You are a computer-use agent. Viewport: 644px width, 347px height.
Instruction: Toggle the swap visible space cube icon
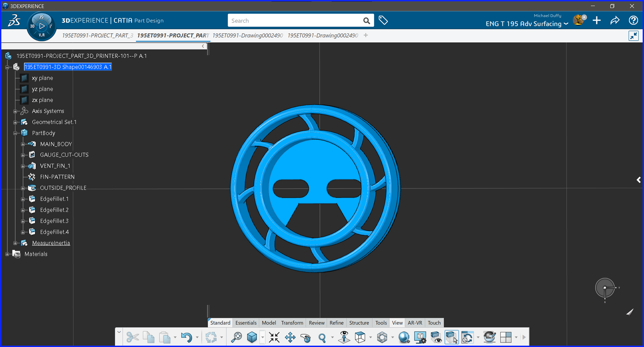(x=452, y=337)
